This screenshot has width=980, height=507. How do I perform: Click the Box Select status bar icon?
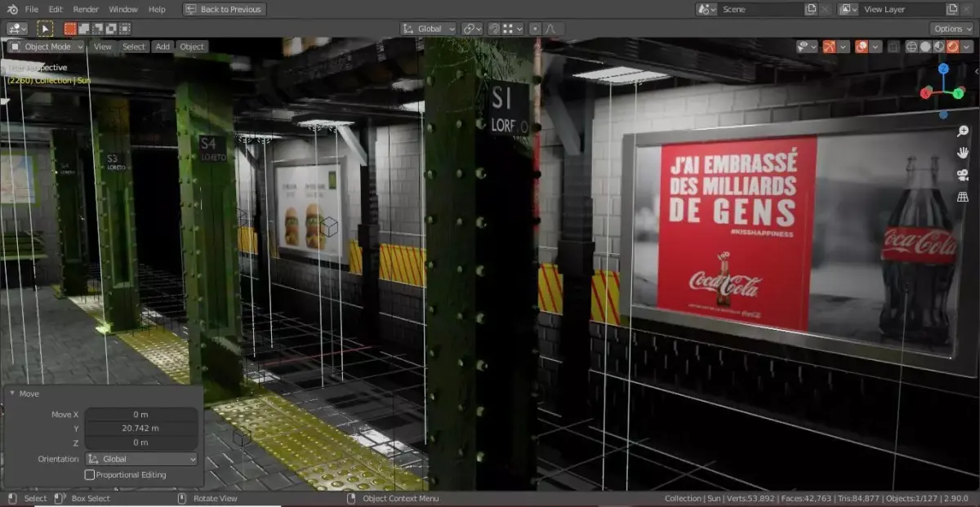coord(60,498)
